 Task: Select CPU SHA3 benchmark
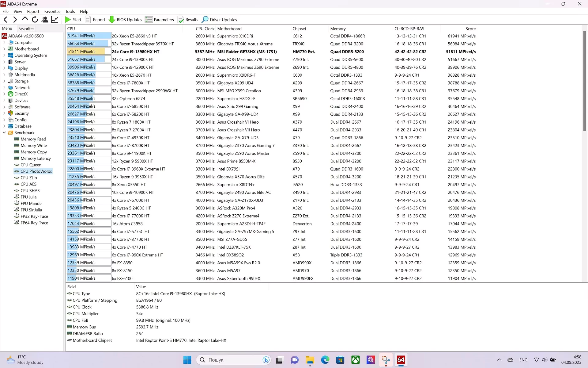[x=30, y=190]
